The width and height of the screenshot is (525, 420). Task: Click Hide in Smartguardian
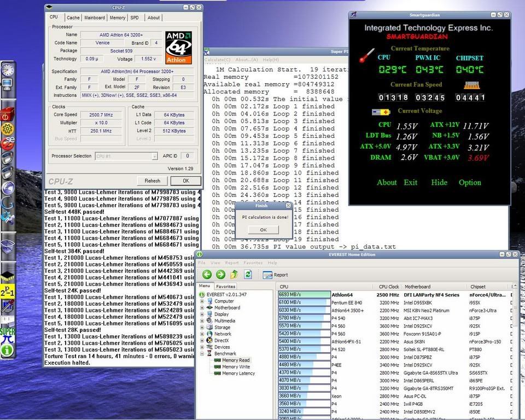click(x=439, y=183)
